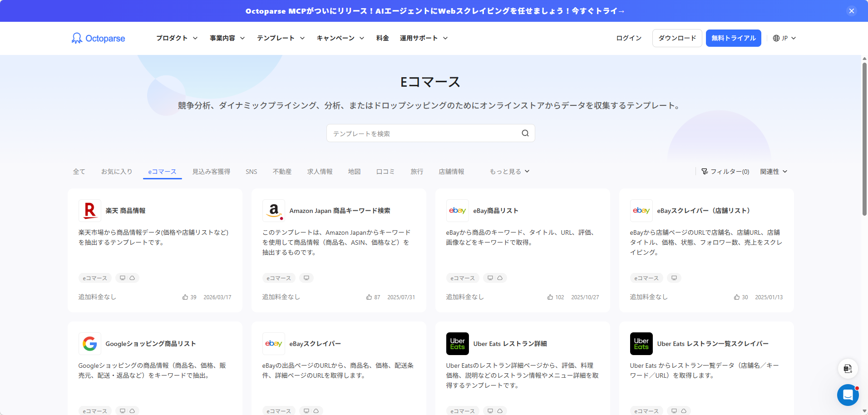Image resolution: width=868 pixels, height=415 pixels.
Task: Click thumbs-up icon on eBay商品リスト card
Action: (550, 297)
